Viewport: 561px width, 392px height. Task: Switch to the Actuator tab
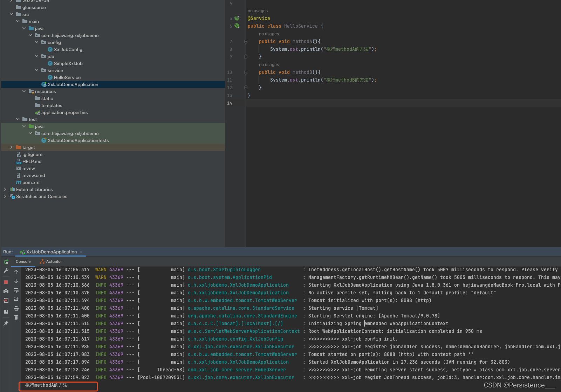click(51, 261)
